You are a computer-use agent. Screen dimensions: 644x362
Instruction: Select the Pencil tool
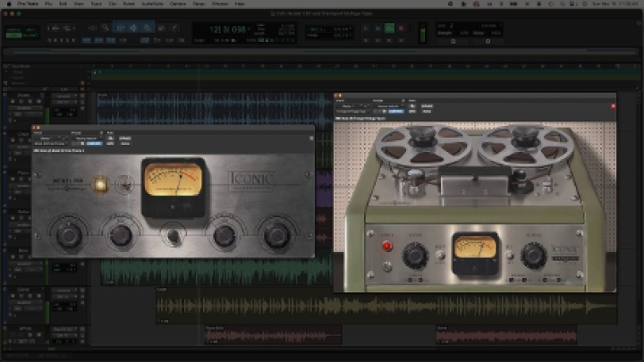(174, 28)
